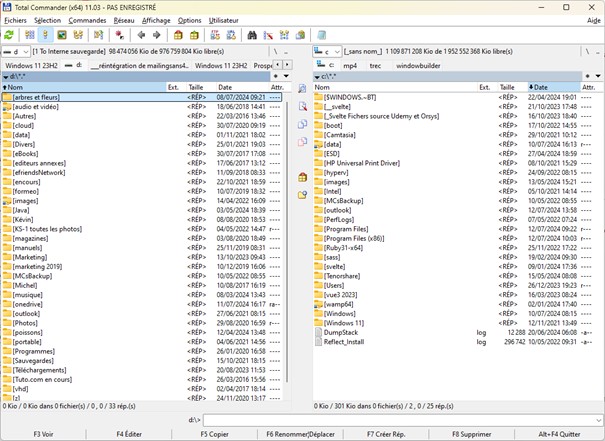This screenshot has width=605, height=441.
Task: Click the pack files icon in middle bar
Action: 303,177
